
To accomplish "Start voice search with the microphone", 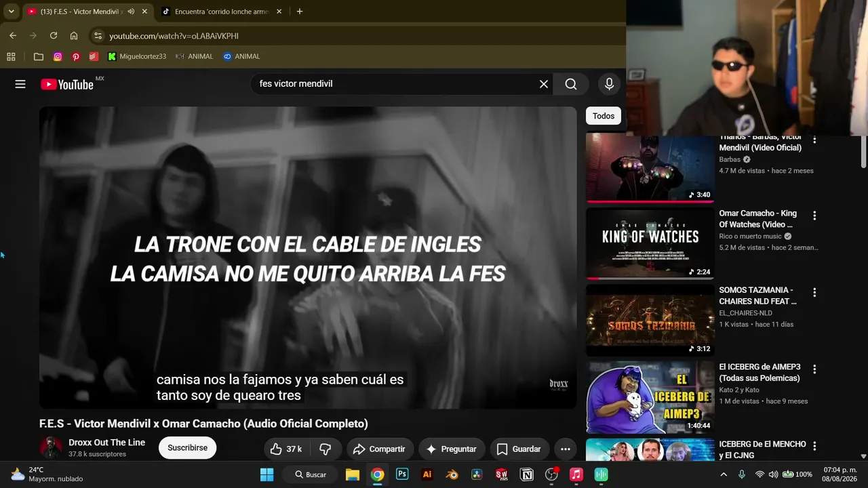I will (x=609, y=84).
